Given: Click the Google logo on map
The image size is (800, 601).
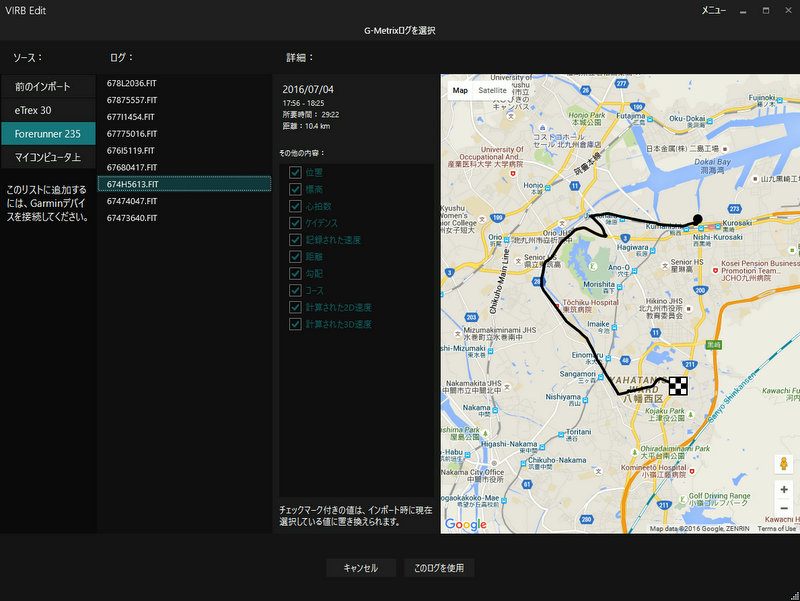Looking at the screenshot, I should tap(466, 524).
